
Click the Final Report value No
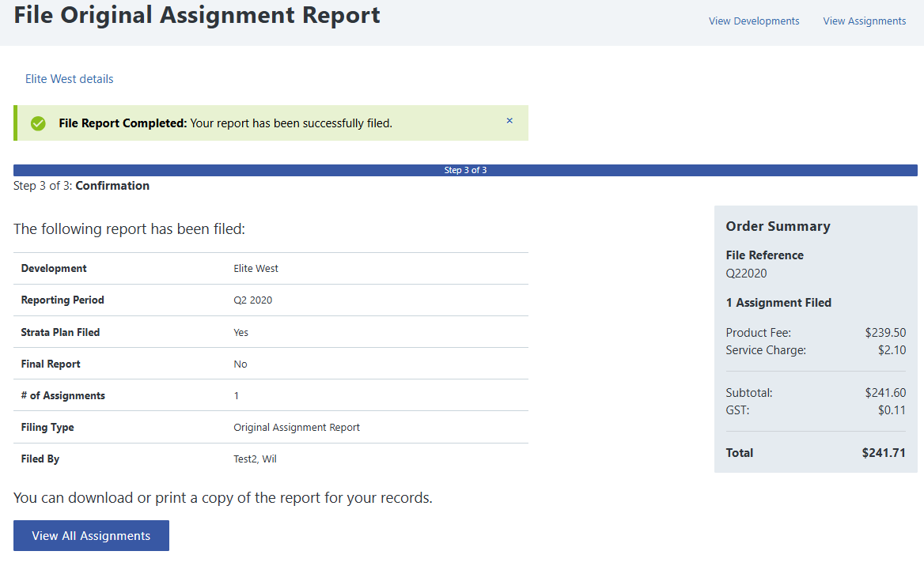(240, 364)
